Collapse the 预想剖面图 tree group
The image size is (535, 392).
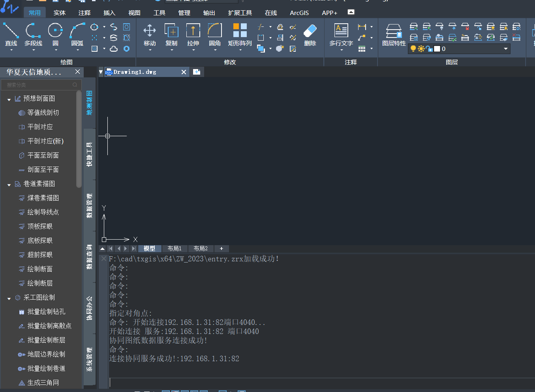point(9,99)
